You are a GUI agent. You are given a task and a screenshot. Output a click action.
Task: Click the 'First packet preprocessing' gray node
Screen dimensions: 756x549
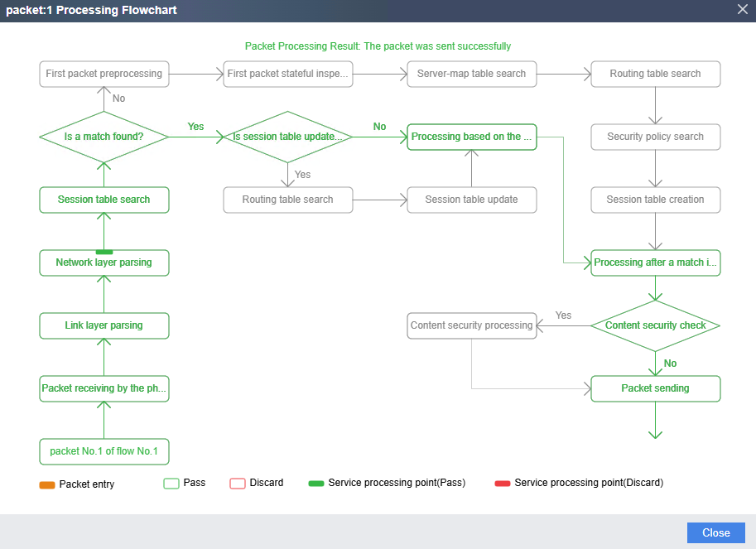coord(104,74)
